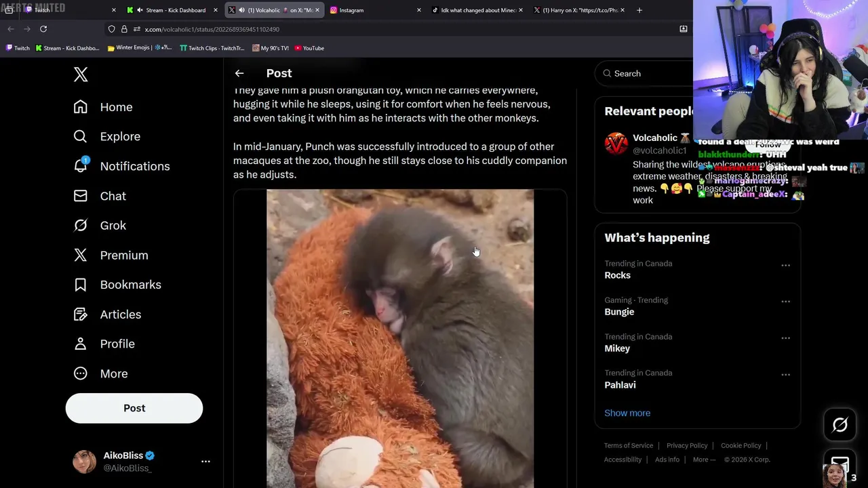This screenshot has height=488, width=868.
Task: Open more options for Pahlavi trend
Action: (785, 374)
